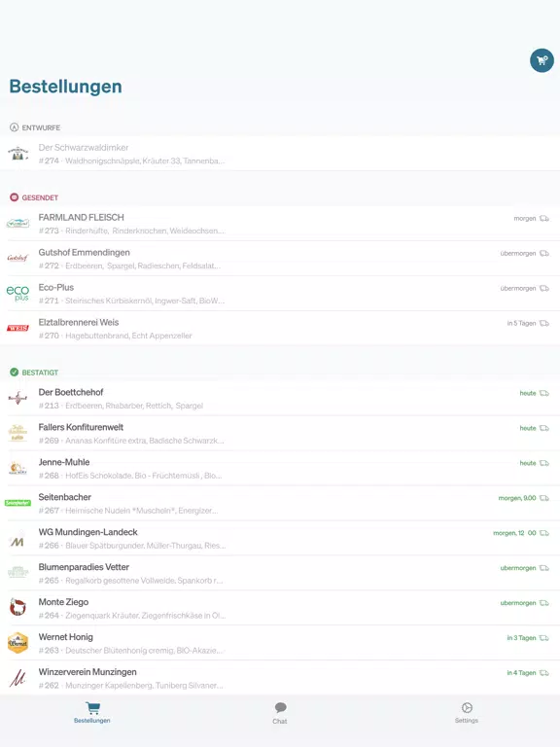Click 'in 4 Tagen' on Winzerverein Munzingen
The width and height of the screenshot is (560, 747).
(521, 673)
